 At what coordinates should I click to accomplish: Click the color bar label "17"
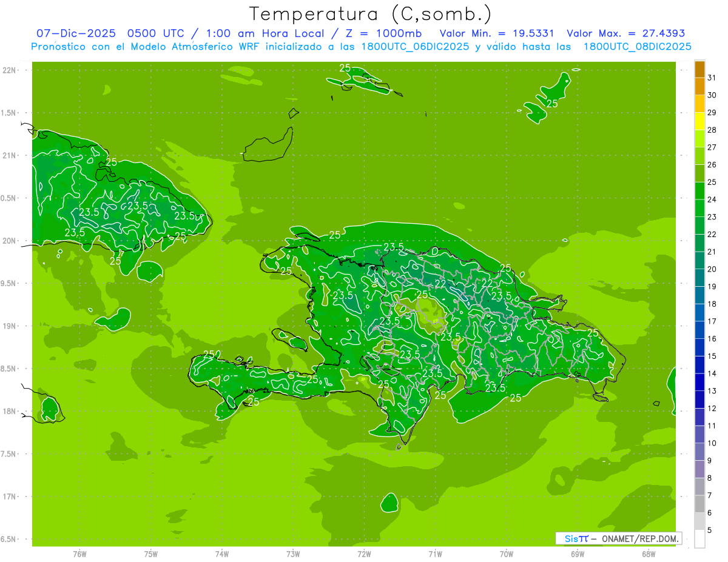tap(712, 321)
